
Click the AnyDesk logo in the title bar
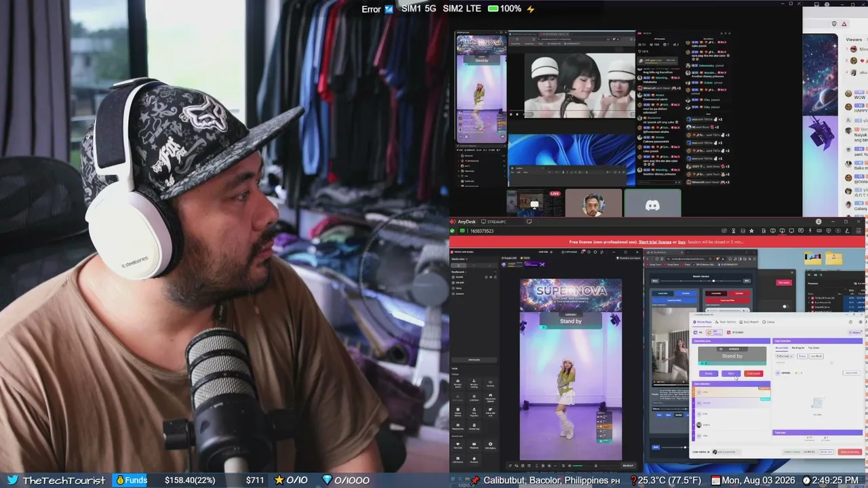click(453, 222)
